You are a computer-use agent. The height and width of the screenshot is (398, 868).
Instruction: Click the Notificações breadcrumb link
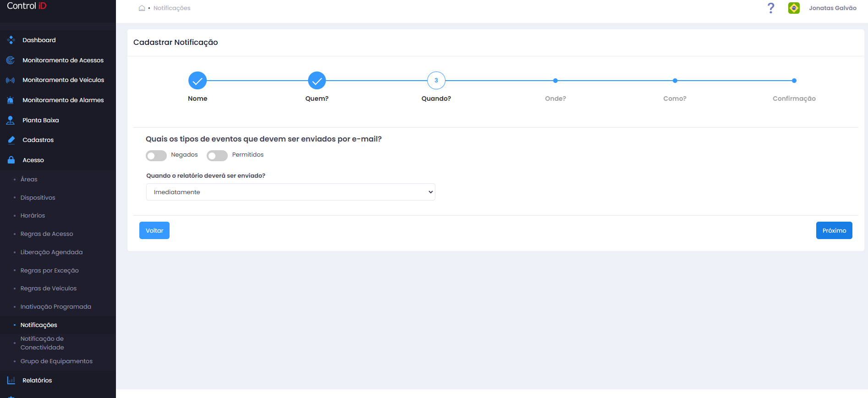pyautogui.click(x=172, y=8)
